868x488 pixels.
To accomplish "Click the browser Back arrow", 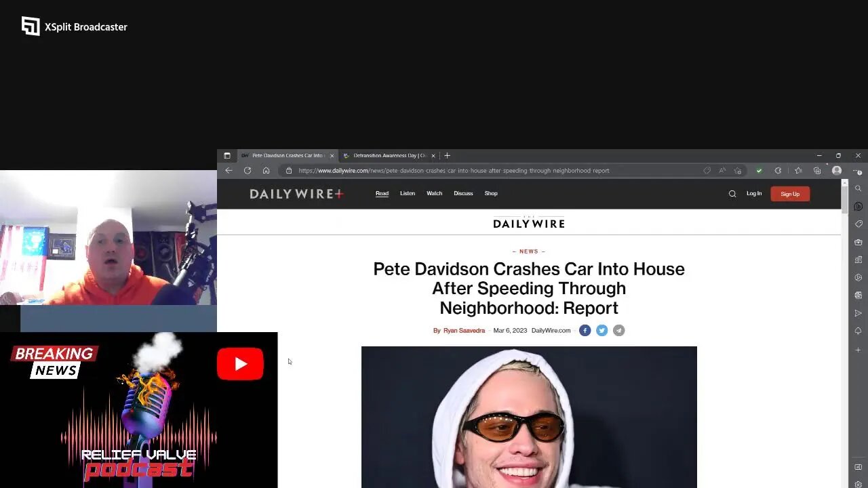I will pos(229,171).
